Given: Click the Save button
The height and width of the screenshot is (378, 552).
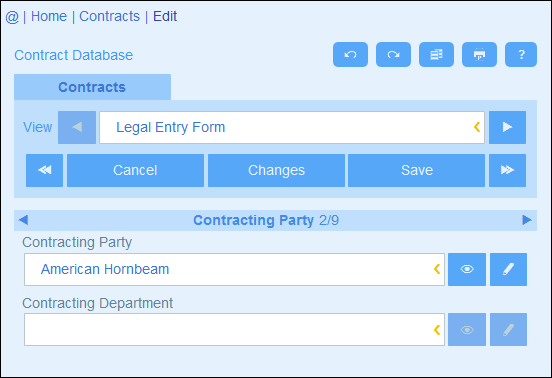Looking at the screenshot, I should 416,170.
